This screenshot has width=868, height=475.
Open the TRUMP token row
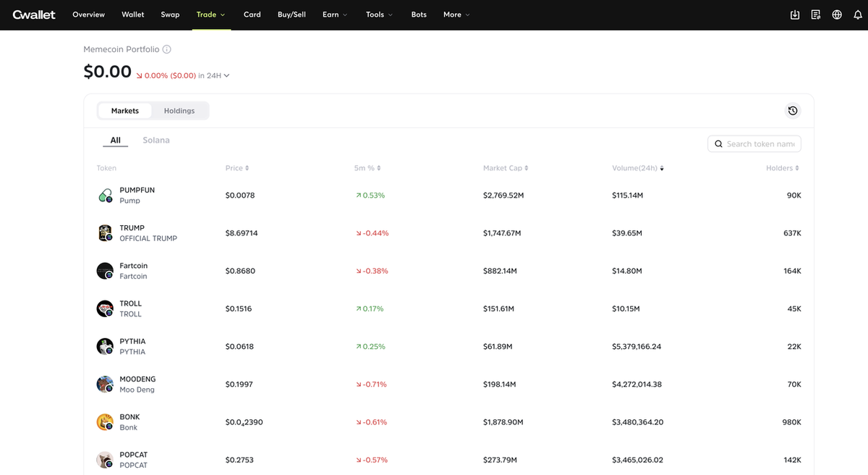coord(448,233)
